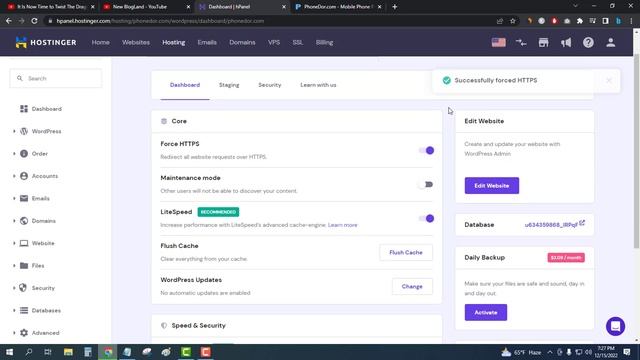The height and width of the screenshot is (360, 640).
Task: Open the live chat bubble icon
Action: click(615, 326)
